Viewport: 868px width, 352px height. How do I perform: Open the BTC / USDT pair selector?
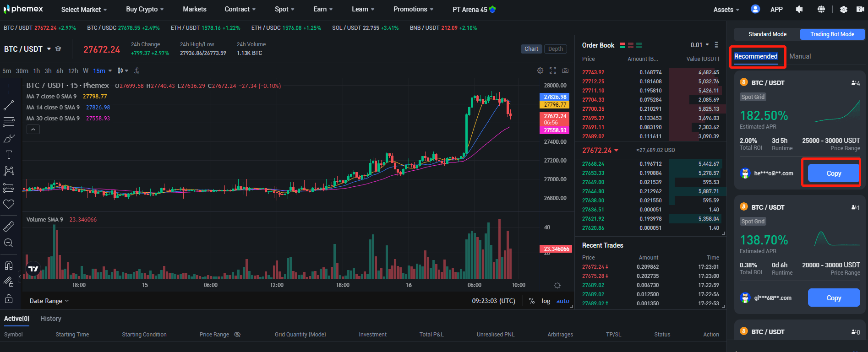(27, 49)
